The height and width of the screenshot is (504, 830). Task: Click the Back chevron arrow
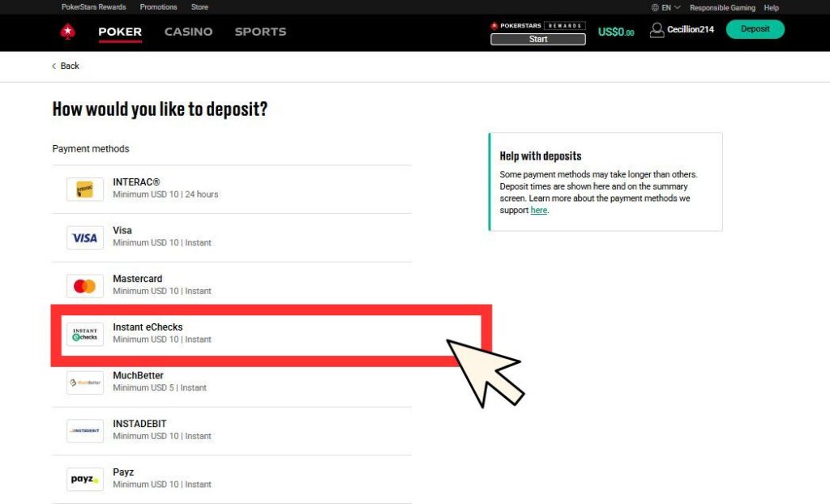pyautogui.click(x=53, y=66)
